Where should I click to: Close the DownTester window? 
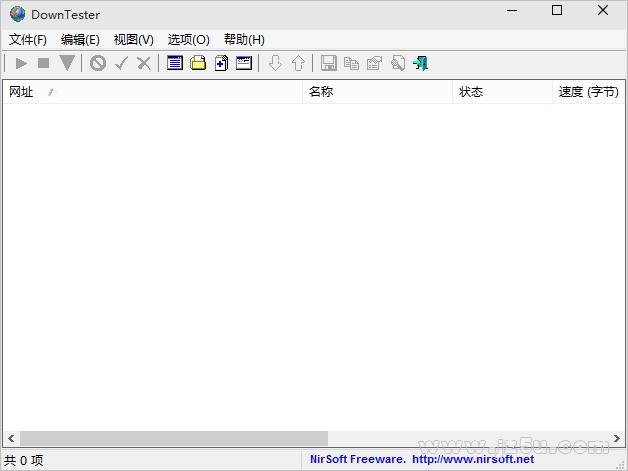(603, 11)
